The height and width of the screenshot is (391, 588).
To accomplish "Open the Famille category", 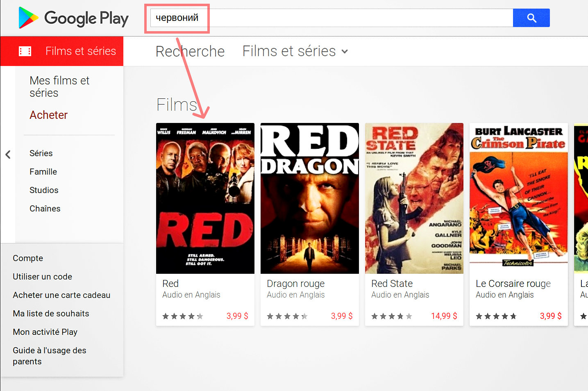I will click(43, 172).
